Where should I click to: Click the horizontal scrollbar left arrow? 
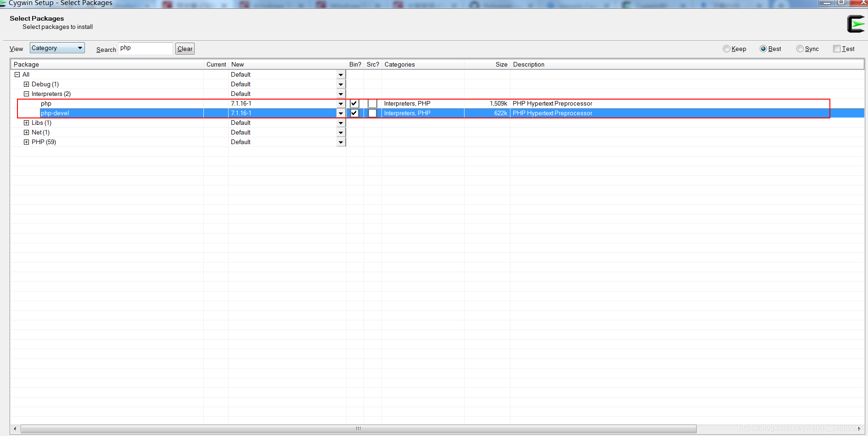tap(15, 429)
